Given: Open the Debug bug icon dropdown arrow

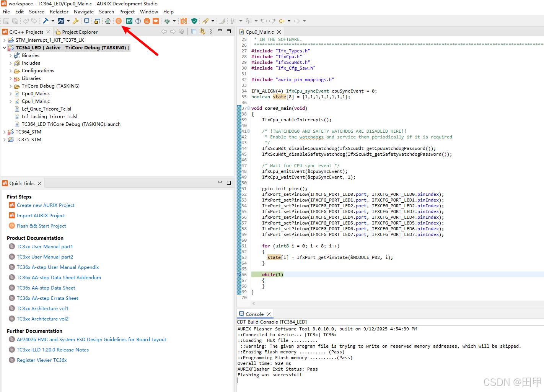Looking at the screenshot, I should 174,21.
